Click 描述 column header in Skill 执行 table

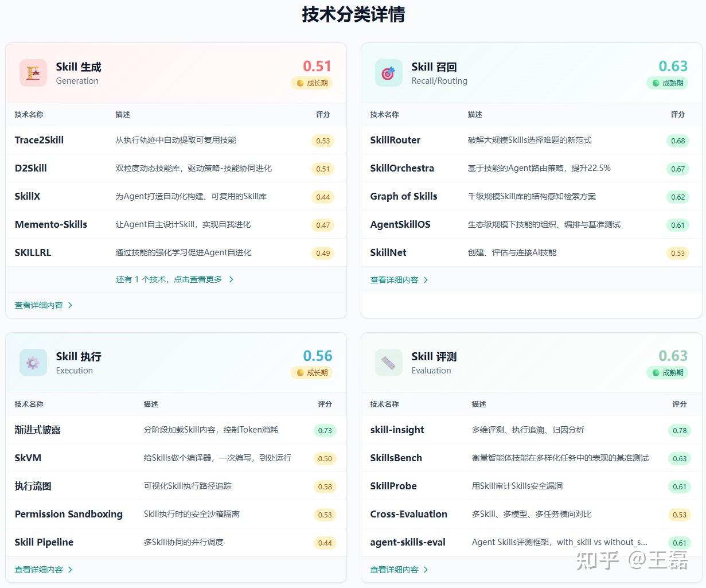[151, 404]
